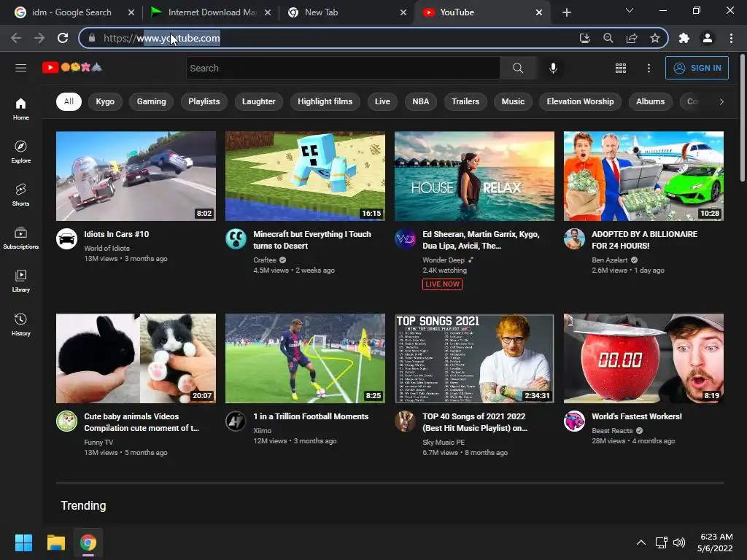
Task: Select the Playlists filter chip
Action: [204, 101]
